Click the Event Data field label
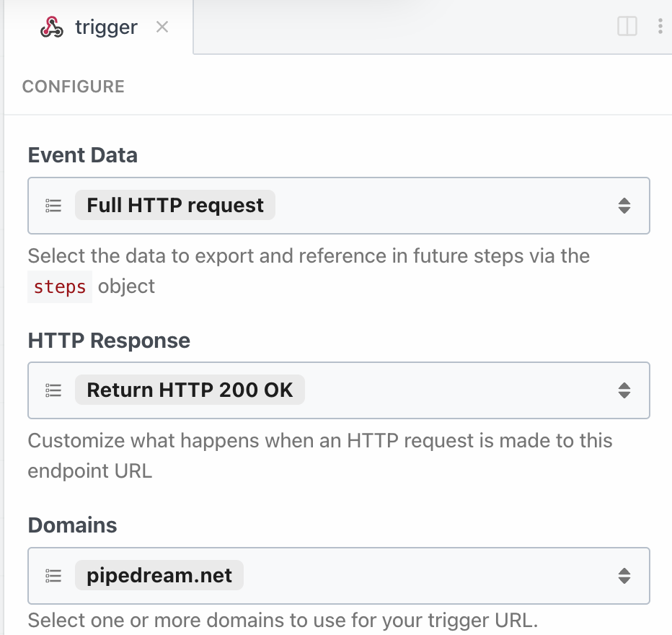The height and width of the screenshot is (635, 672). point(82,155)
